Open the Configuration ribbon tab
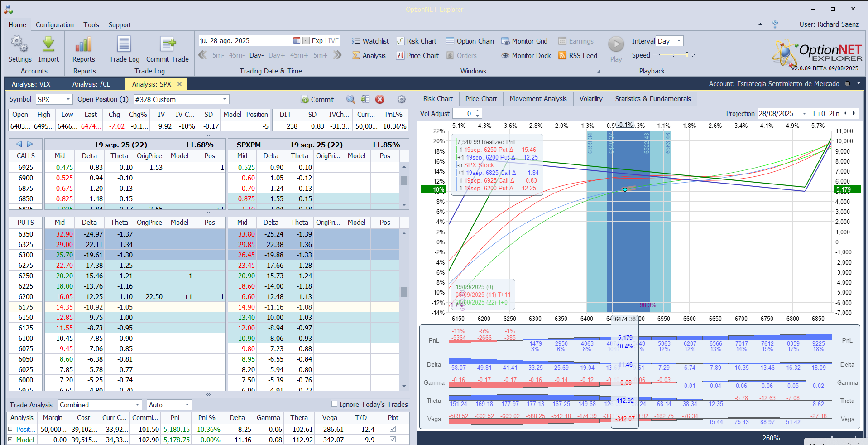Image resolution: width=868 pixels, height=445 pixels. click(55, 25)
